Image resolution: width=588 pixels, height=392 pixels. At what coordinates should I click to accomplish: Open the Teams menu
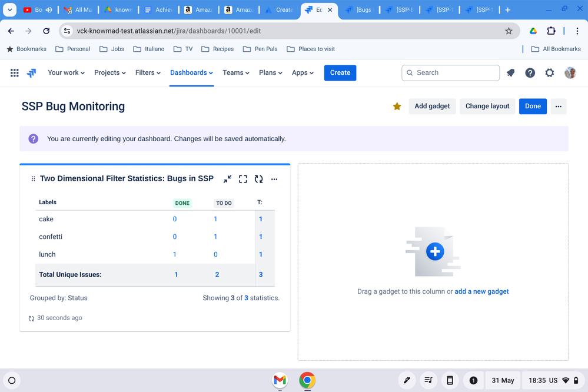coord(235,73)
